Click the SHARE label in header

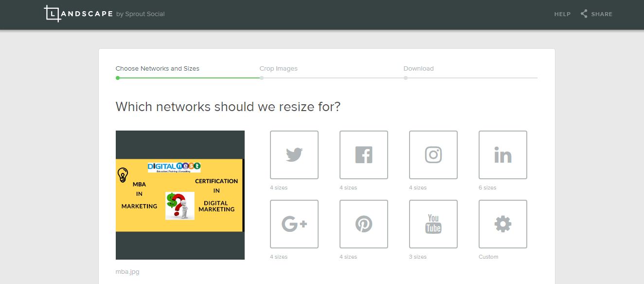tap(602, 14)
